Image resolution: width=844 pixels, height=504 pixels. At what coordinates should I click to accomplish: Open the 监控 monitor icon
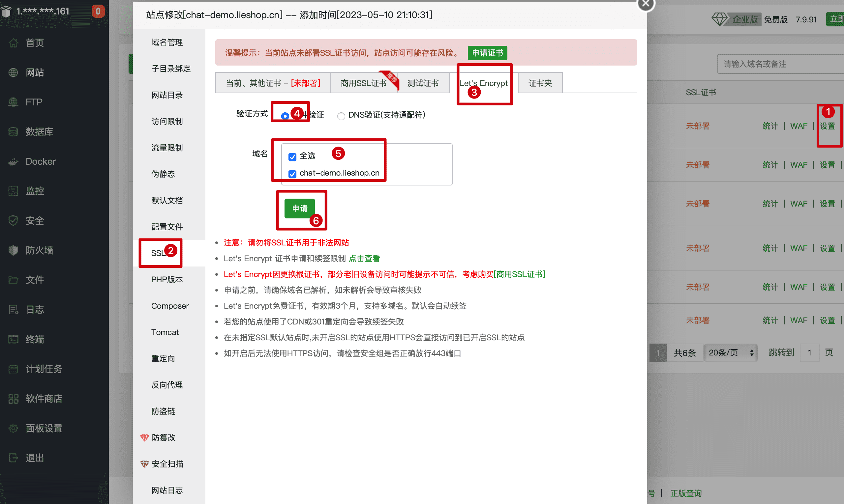pos(13,191)
